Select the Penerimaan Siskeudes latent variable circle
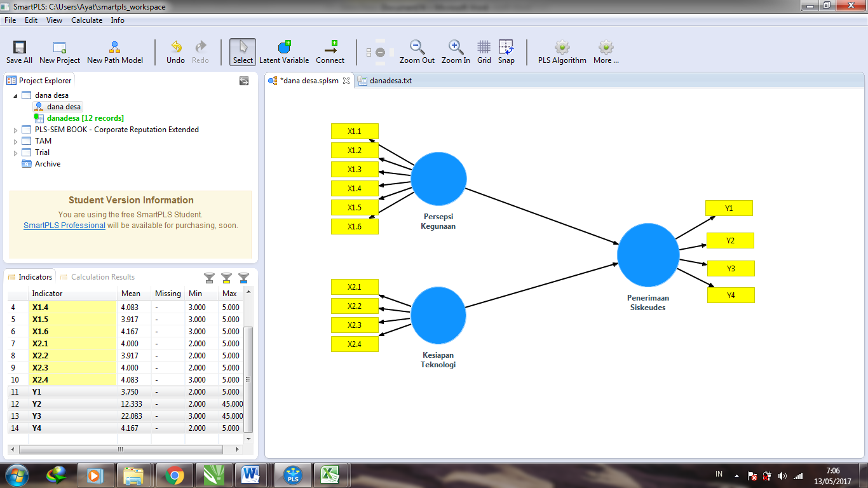 (648, 255)
